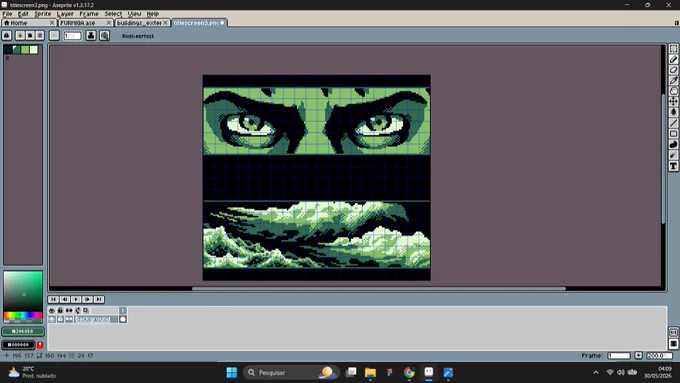Select the Background layer name
Viewport: 680px width, 383px height.
pos(95,319)
